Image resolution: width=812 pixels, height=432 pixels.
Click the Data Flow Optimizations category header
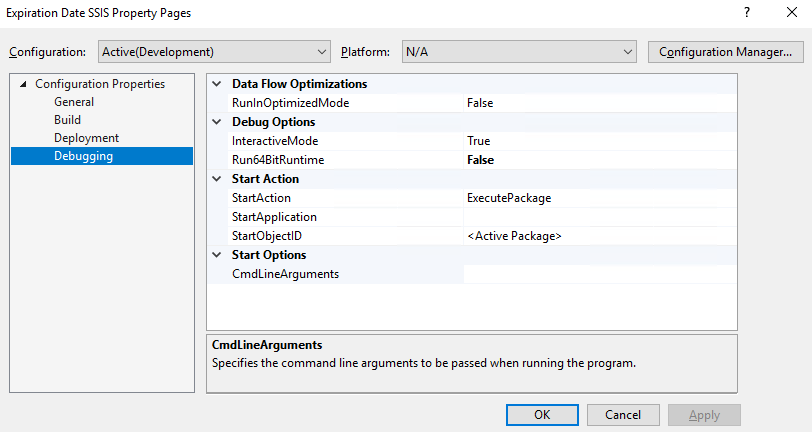point(299,84)
